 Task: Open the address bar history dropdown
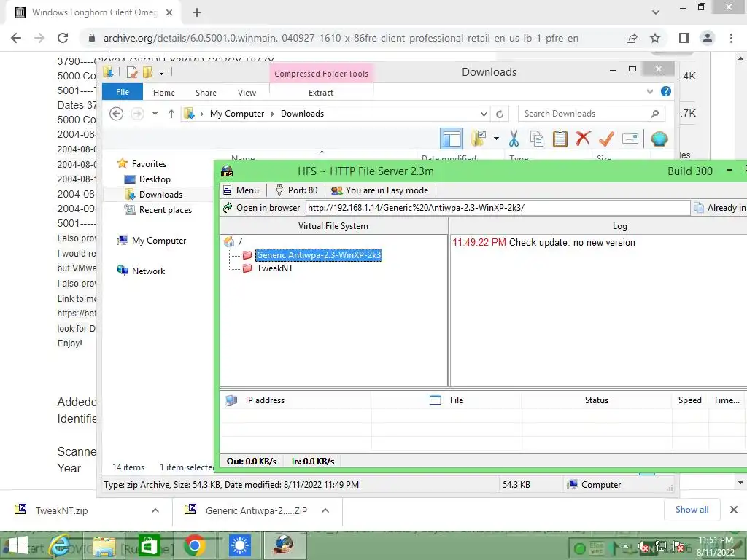tap(484, 114)
